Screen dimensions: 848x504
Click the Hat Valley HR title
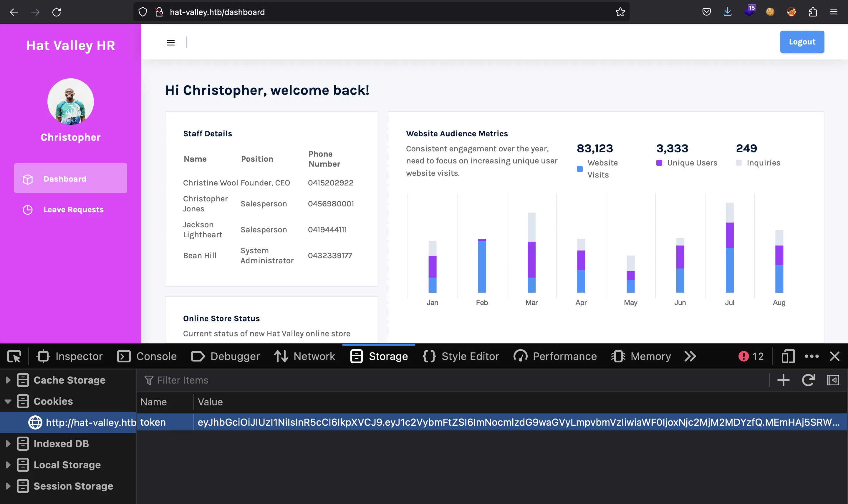click(x=71, y=46)
